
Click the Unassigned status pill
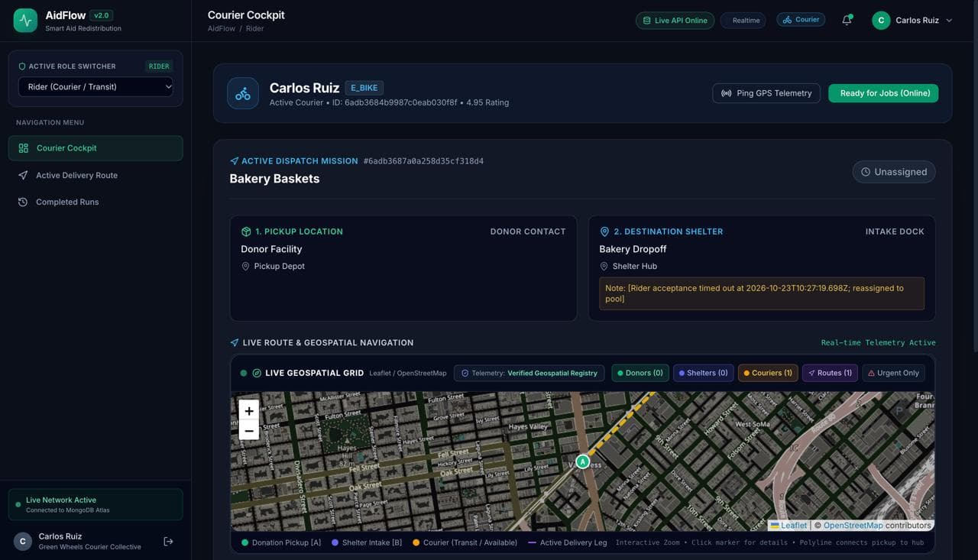(894, 172)
